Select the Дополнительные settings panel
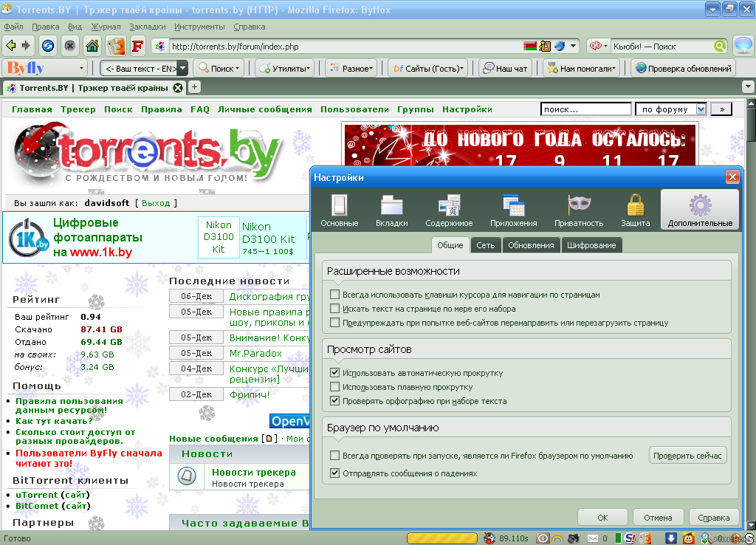This screenshot has height=545, width=756. coord(700,210)
